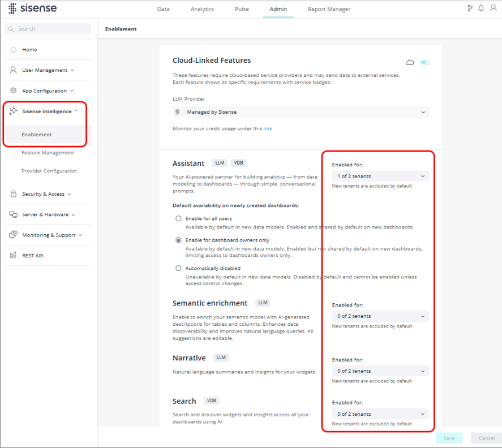Follow the credit usage link
Image resolution: width=502 pixels, height=448 pixels.
click(x=268, y=128)
